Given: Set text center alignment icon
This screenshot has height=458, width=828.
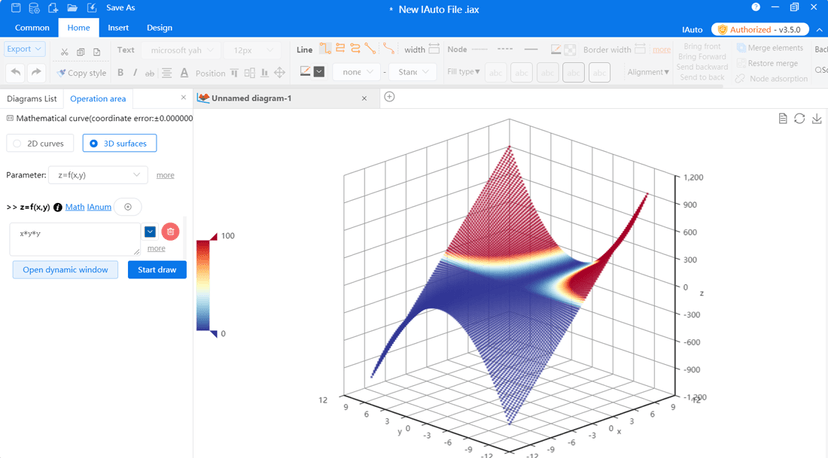Looking at the screenshot, I should click(x=167, y=73).
